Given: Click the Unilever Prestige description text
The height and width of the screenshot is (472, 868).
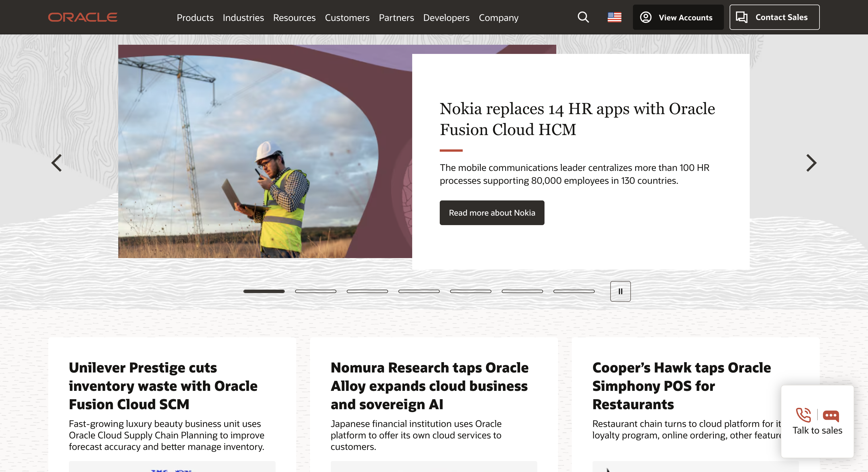Looking at the screenshot, I should pyautogui.click(x=166, y=435).
